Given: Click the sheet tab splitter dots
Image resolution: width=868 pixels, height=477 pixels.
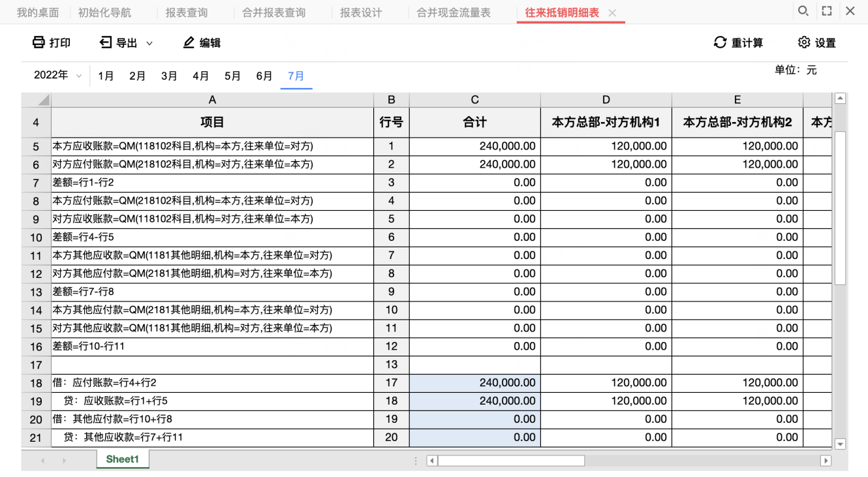Looking at the screenshot, I should (x=416, y=461).
